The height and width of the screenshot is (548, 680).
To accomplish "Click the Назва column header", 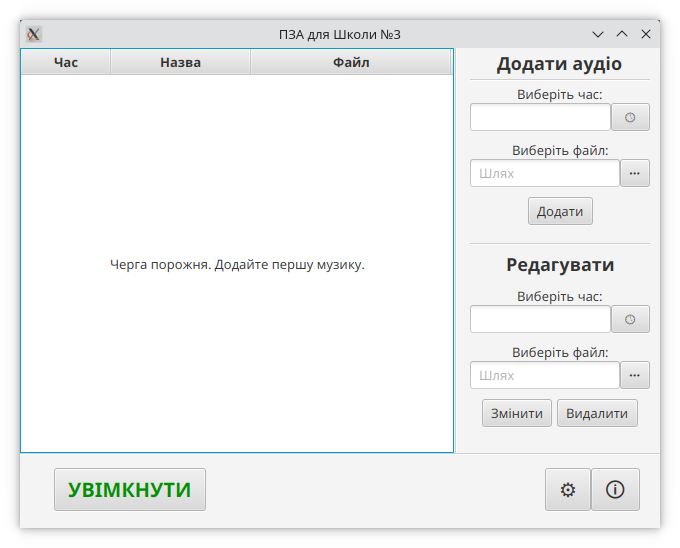I will click(180, 63).
